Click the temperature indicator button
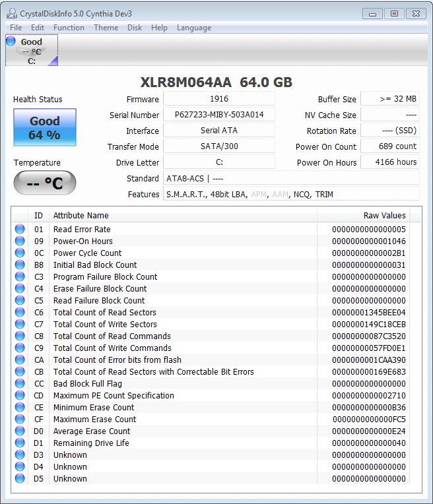This screenshot has height=504, width=433. pyautogui.click(x=45, y=183)
